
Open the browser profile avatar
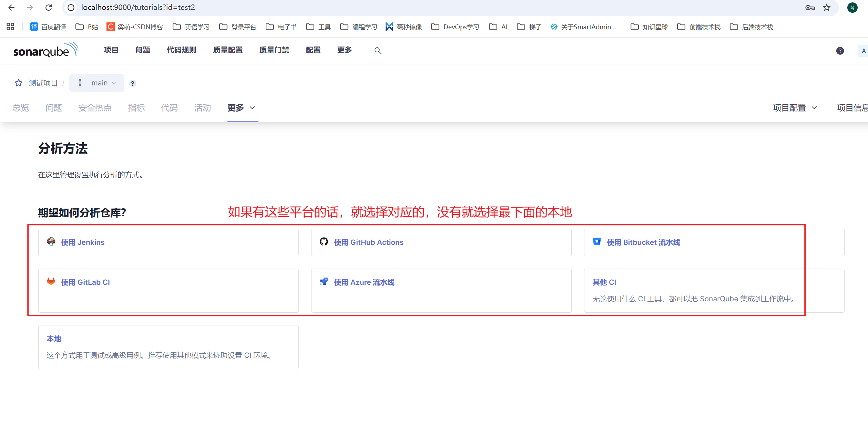click(852, 8)
